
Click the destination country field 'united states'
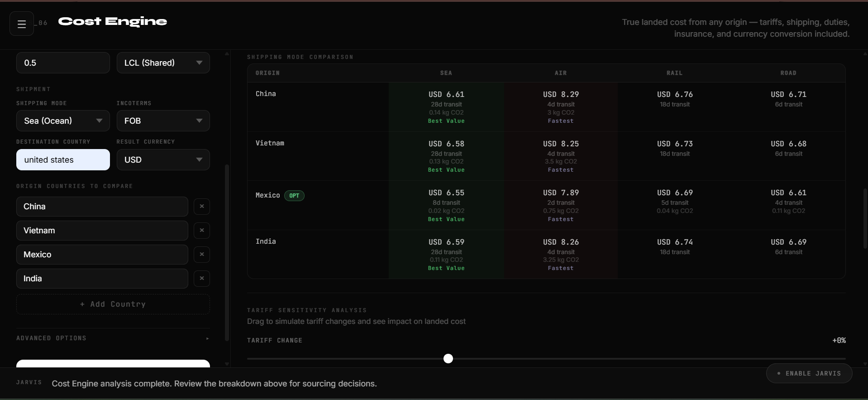pyautogui.click(x=63, y=160)
